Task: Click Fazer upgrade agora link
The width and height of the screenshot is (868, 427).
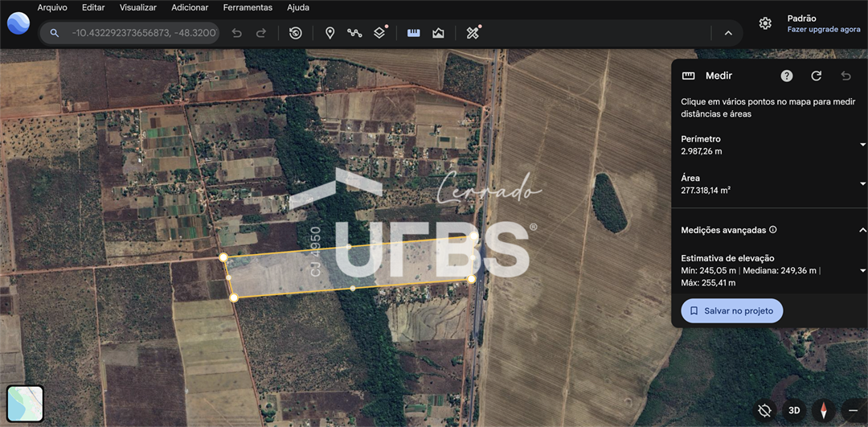Action: click(x=823, y=29)
